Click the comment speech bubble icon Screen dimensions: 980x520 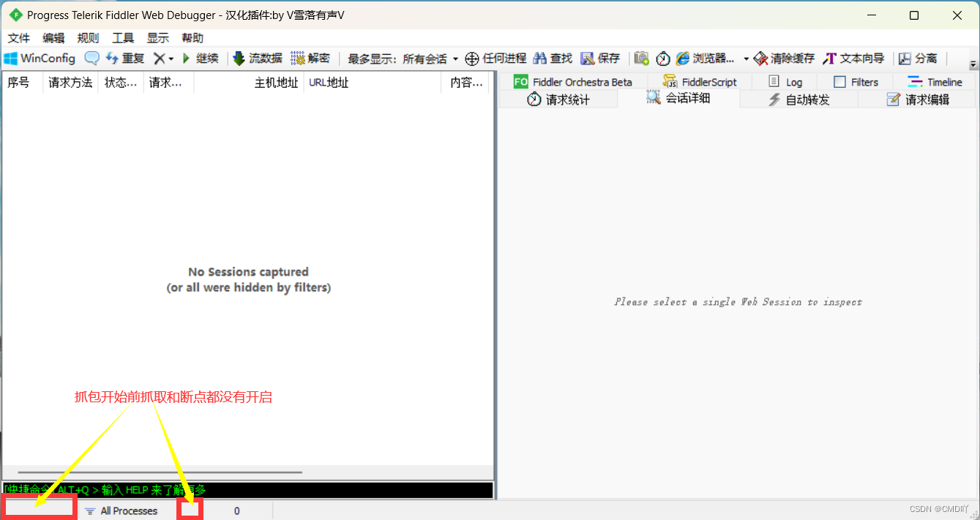point(91,59)
